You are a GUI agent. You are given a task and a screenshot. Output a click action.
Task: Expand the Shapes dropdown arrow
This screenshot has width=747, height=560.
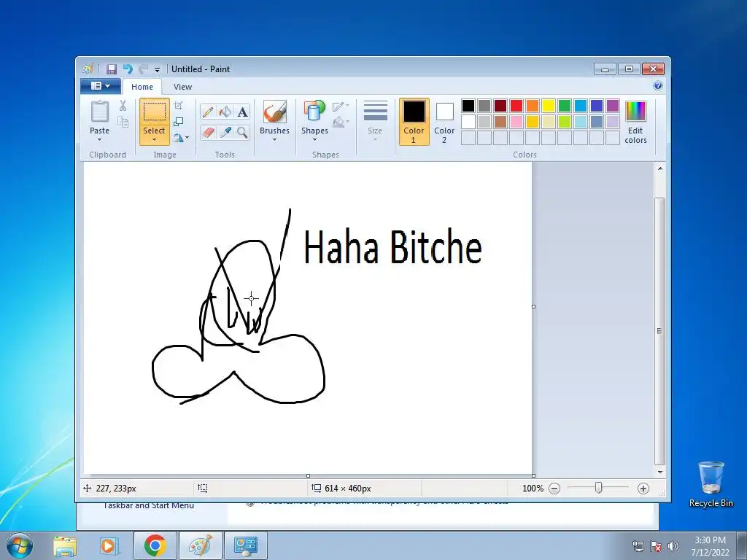314,140
